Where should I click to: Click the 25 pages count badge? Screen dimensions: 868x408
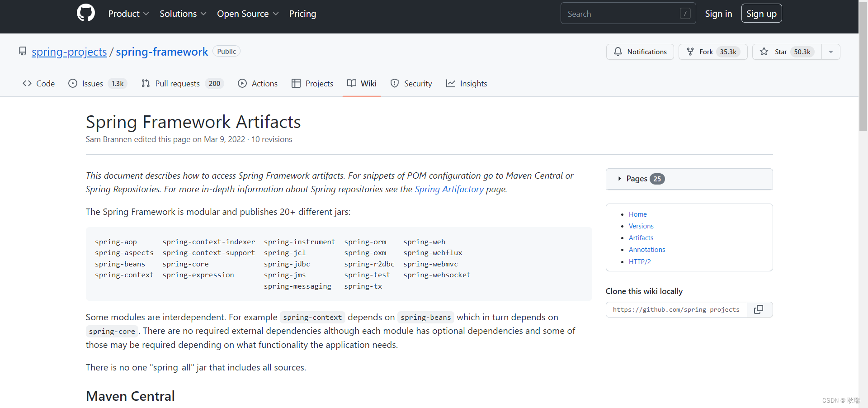click(657, 179)
